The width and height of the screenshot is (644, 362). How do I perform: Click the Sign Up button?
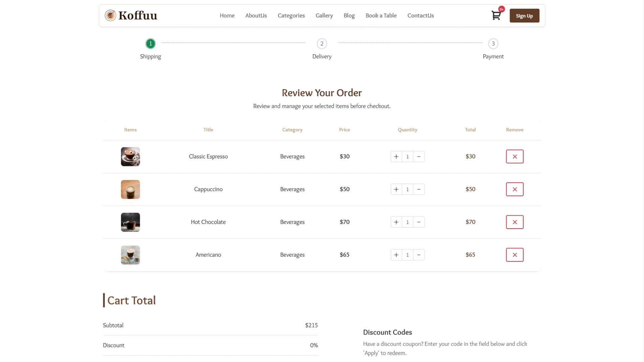[524, 16]
